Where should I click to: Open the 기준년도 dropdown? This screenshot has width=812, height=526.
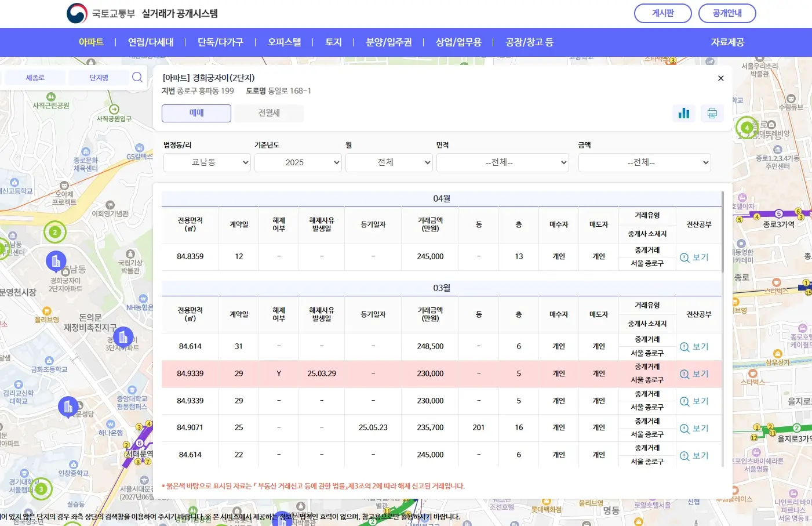(297, 162)
